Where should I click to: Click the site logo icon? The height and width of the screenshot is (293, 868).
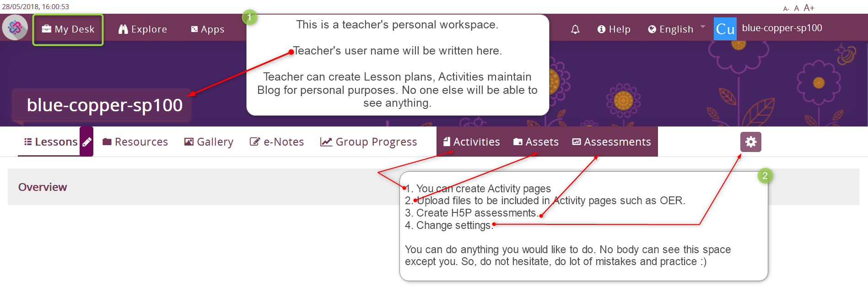pyautogui.click(x=15, y=28)
